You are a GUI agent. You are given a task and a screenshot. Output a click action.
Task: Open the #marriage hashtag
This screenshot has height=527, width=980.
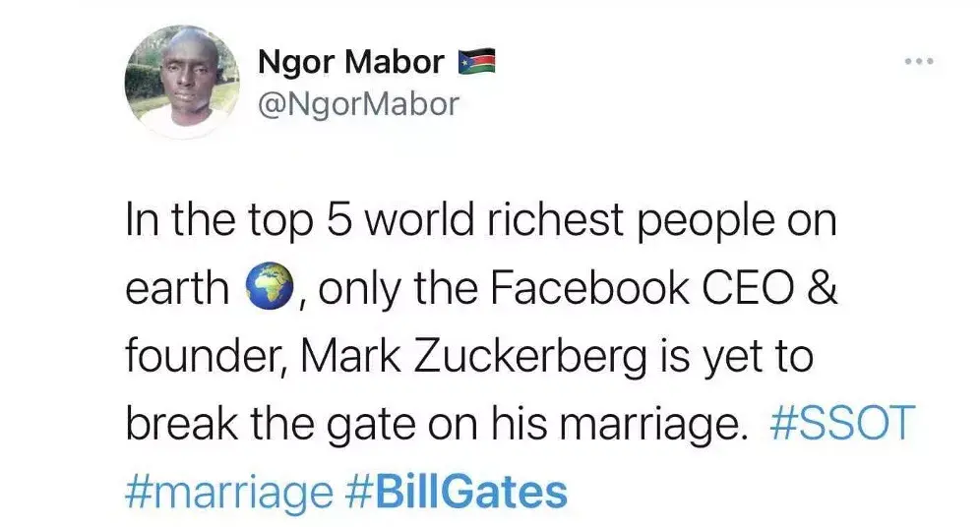coord(228,493)
